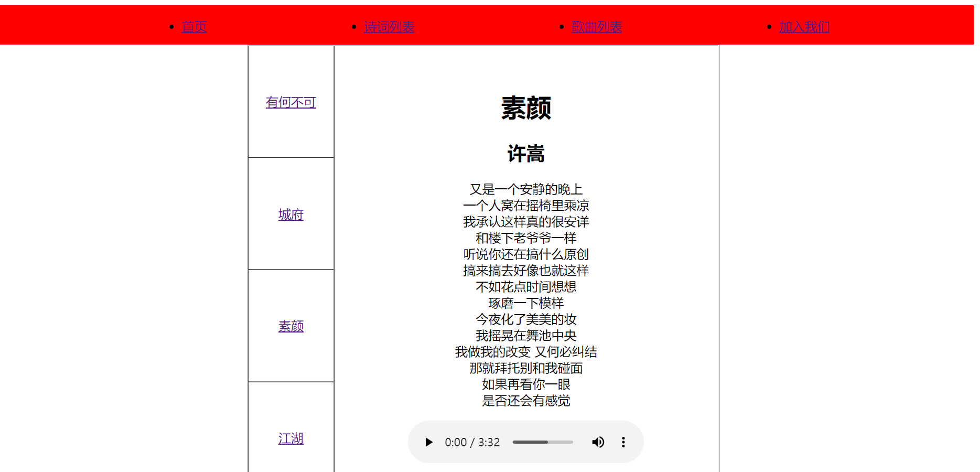Click the lyric line 今夜化了美美的妆
This screenshot has width=980, height=472.
point(526,319)
